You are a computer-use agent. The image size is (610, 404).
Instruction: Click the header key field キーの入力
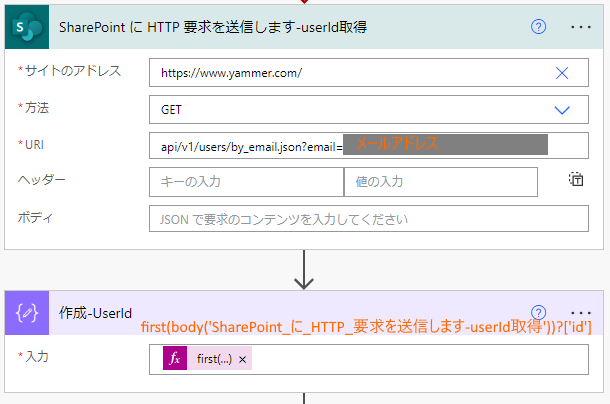(x=246, y=182)
